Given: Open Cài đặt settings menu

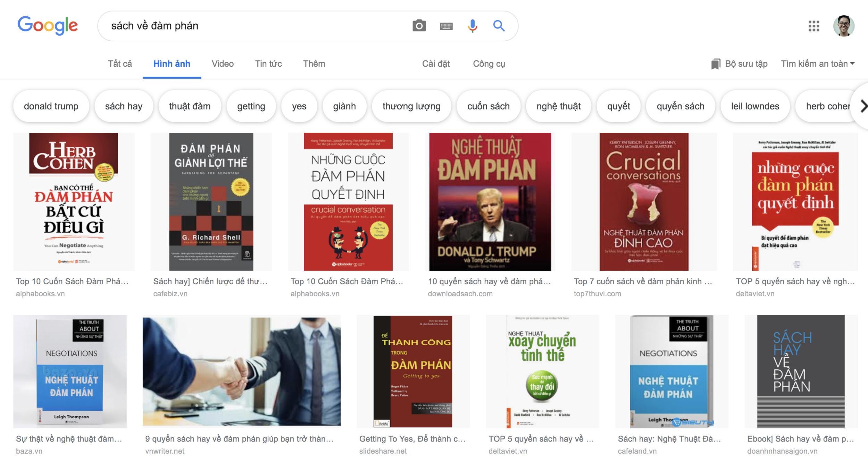Looking at the screenshot, I should click(x=436, y=64).
